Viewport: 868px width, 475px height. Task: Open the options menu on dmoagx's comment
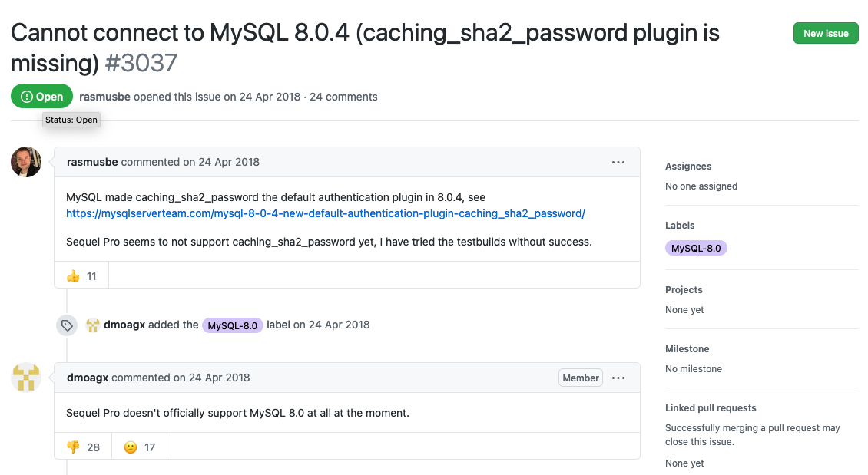pos(618,378)
